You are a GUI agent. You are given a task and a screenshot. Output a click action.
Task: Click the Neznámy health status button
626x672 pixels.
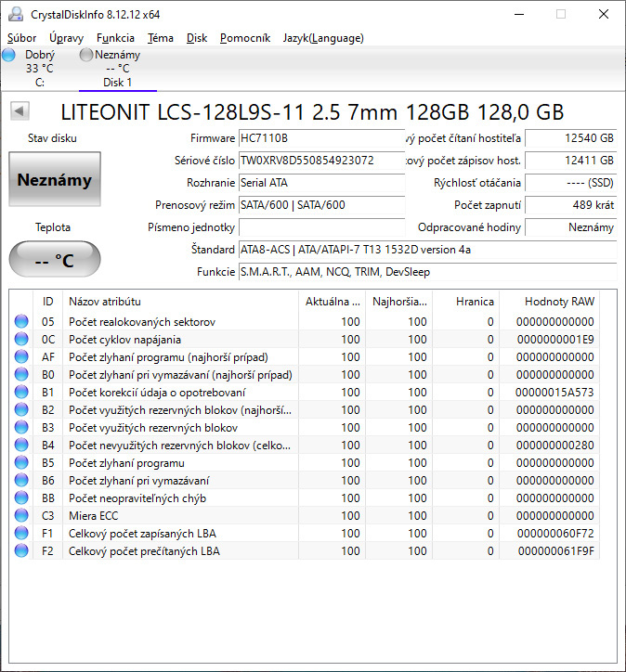click(55, 179)
